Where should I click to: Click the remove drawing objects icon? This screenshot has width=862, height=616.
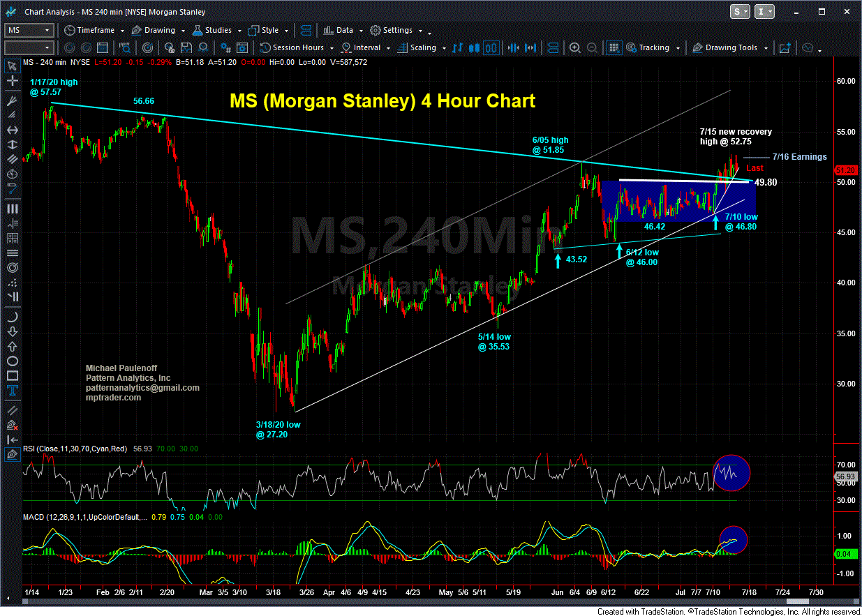[x=12, y=424]
